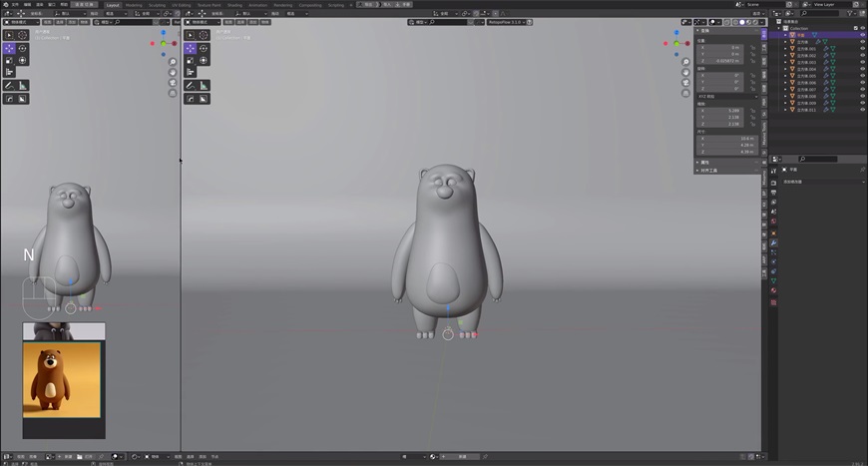Open the File menu in top bar

[15, 4]
